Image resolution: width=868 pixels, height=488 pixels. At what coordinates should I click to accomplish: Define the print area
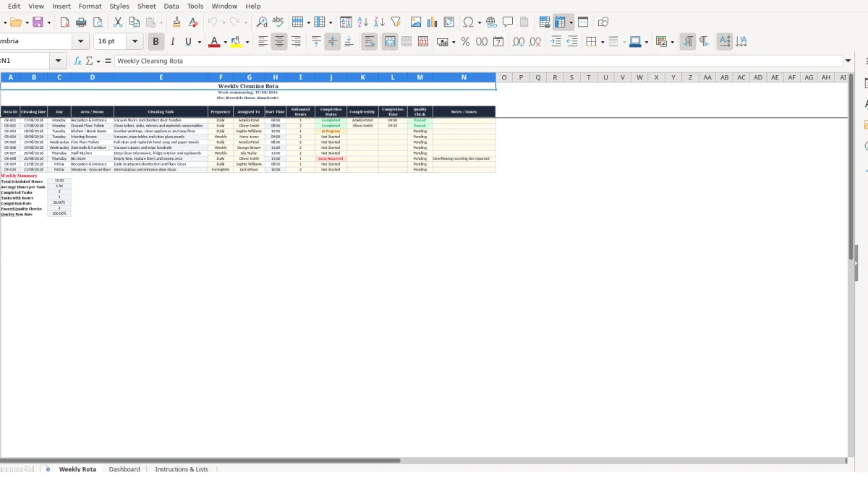[545, 22]
